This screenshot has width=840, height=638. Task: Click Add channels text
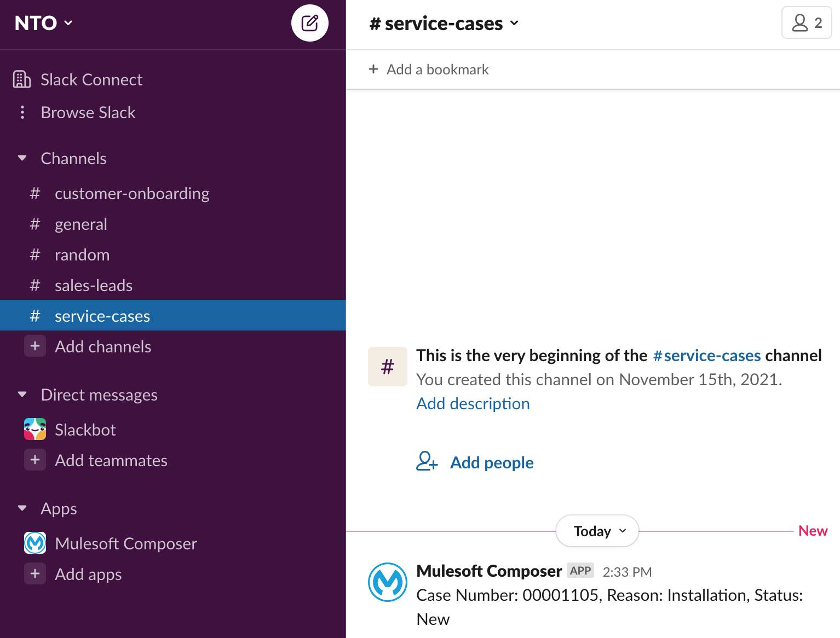[103, 347]
